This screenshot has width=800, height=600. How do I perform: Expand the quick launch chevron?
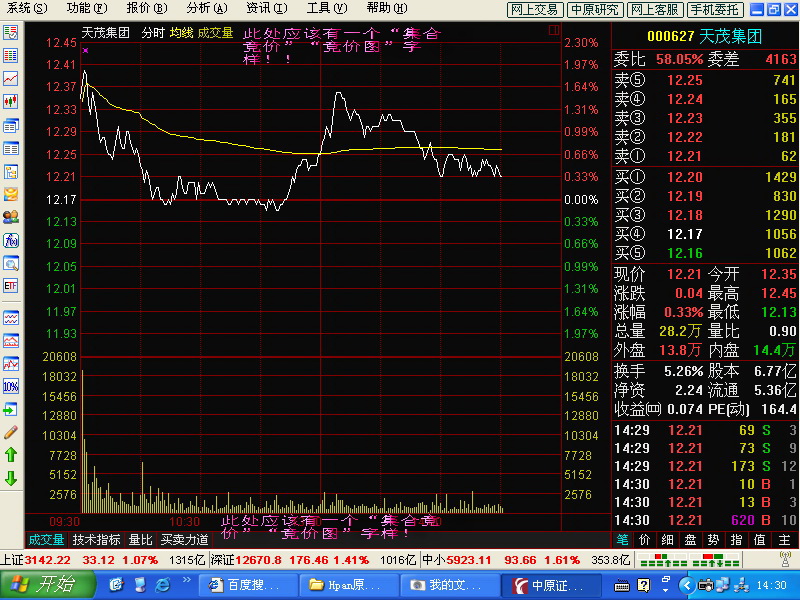coord(186,579)
